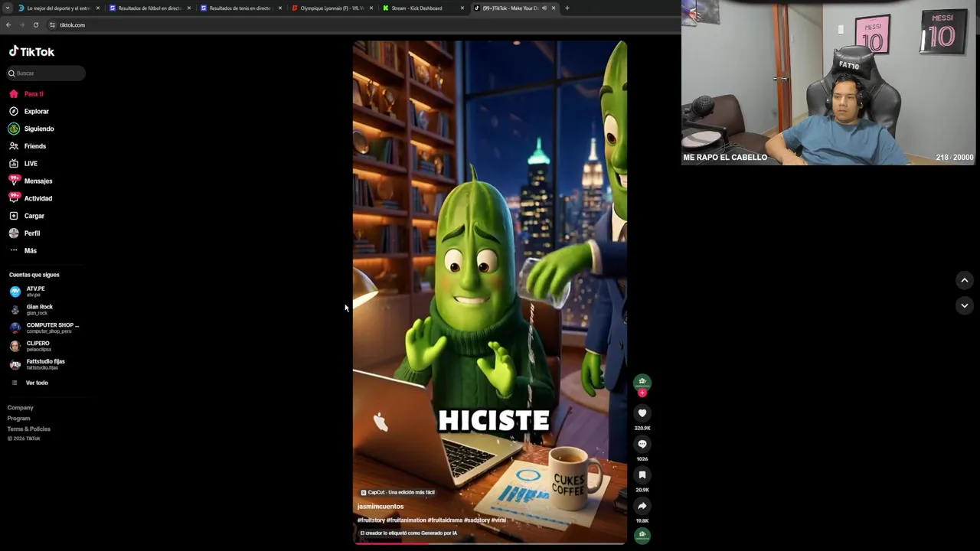This screenshot has width=980, height=551.
Task: Open Fattstudio fijas account
Action: (x=45, y=364)
